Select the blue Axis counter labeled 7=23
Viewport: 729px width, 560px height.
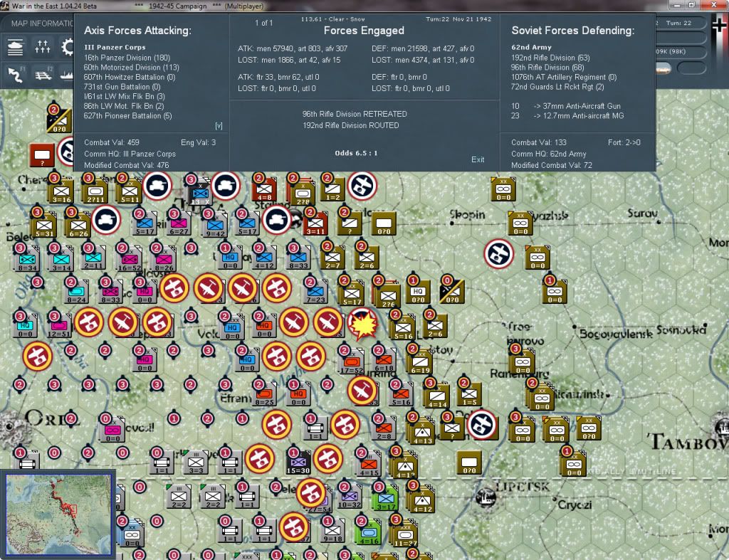[x=315, y=292]
